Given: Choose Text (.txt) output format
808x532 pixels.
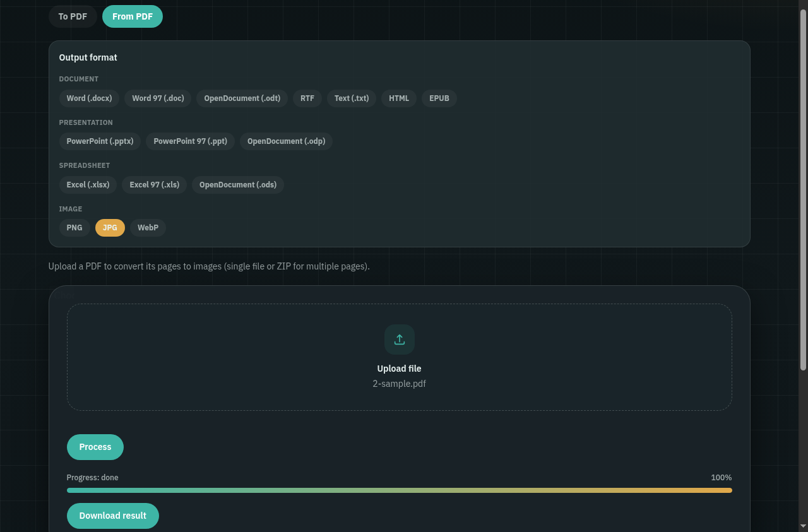Looking at the screenshot, I should tap(352, 98).
